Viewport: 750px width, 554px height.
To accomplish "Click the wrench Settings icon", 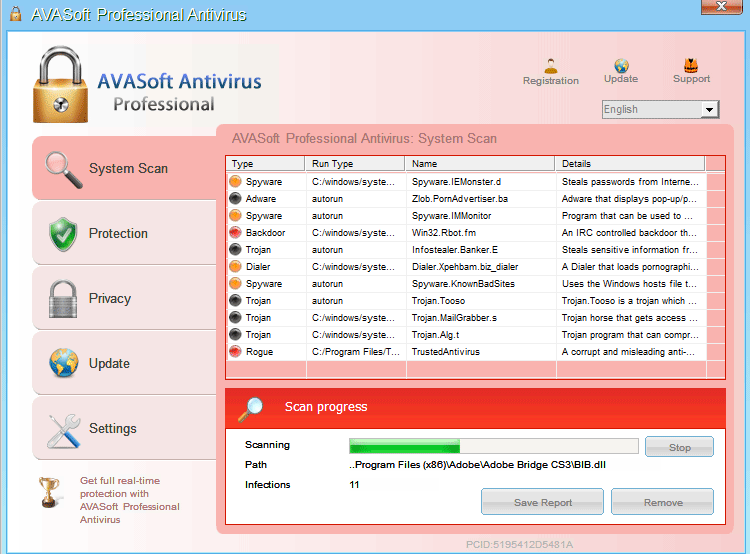I will click(x=63, y=428).
